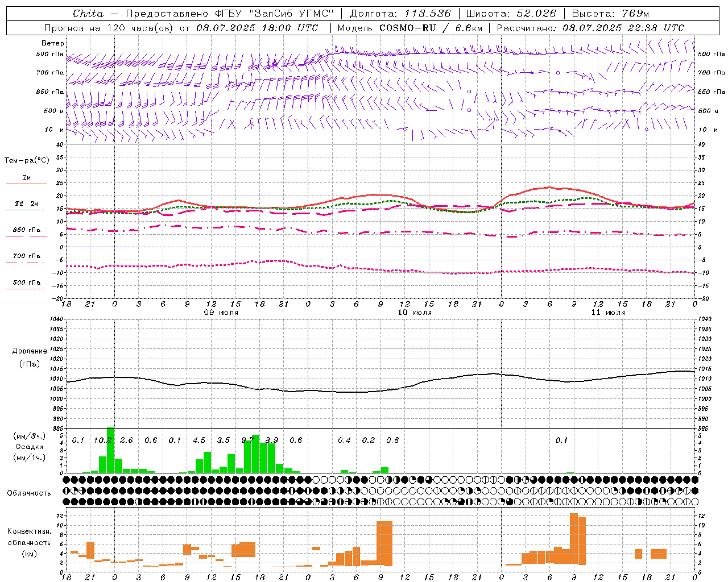This screenshot has width=728, height=582.
Task: Click the tallest green precipitation bar
Action: point(110,450)
